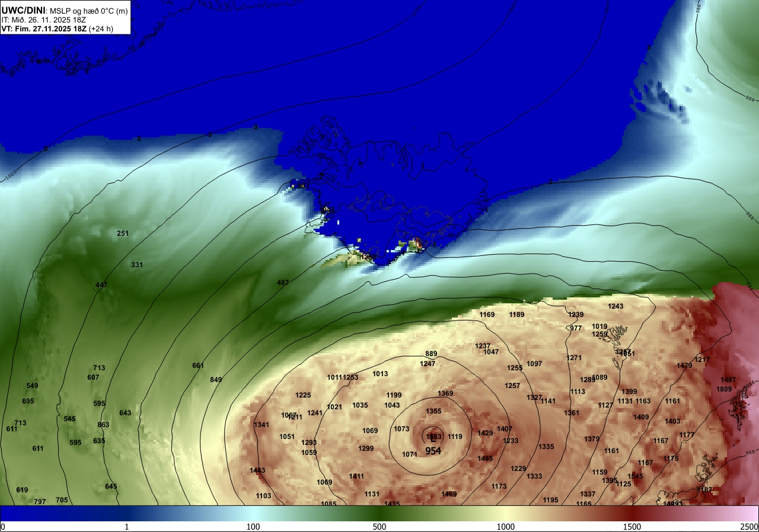Click the 1225 height value

click(303, 395)
